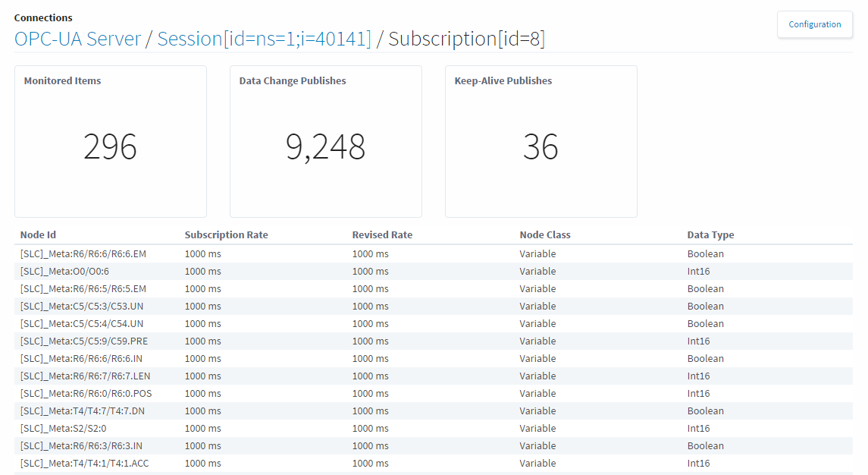
Task: Open the Session[id=ns=1;i=40141] breadcrumb link
Action: click(264, 39)
